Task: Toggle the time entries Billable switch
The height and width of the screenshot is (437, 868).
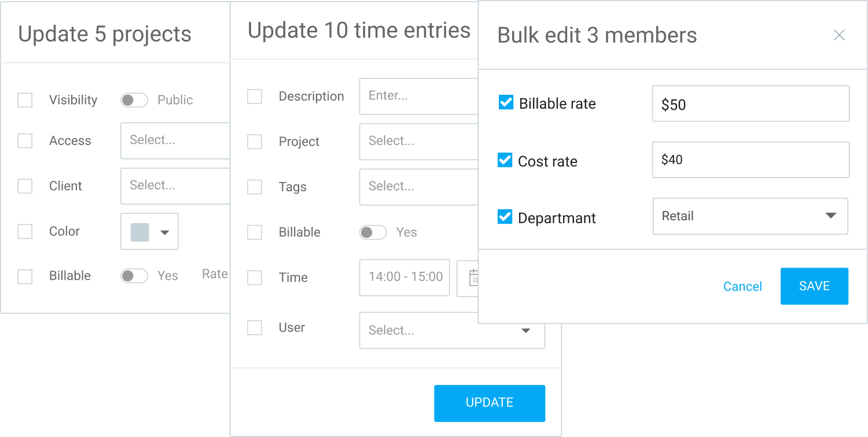Action: [373, 232]
